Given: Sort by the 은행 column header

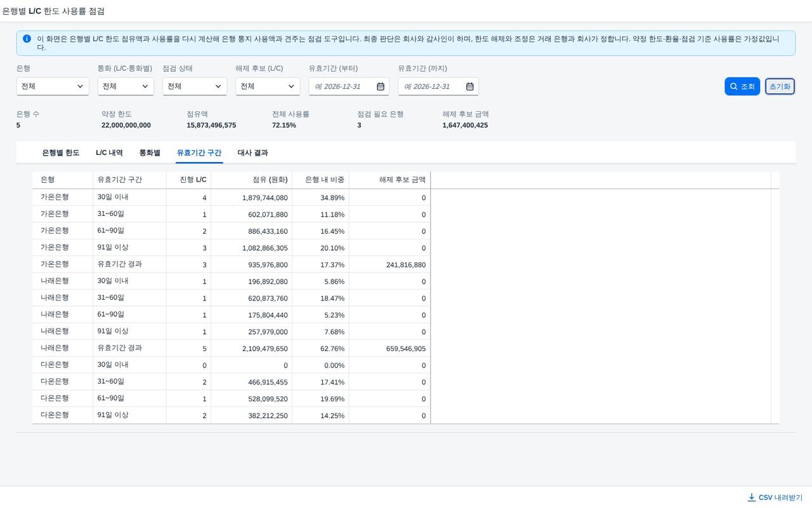Looking at the screenshot, I should (63, 180).
